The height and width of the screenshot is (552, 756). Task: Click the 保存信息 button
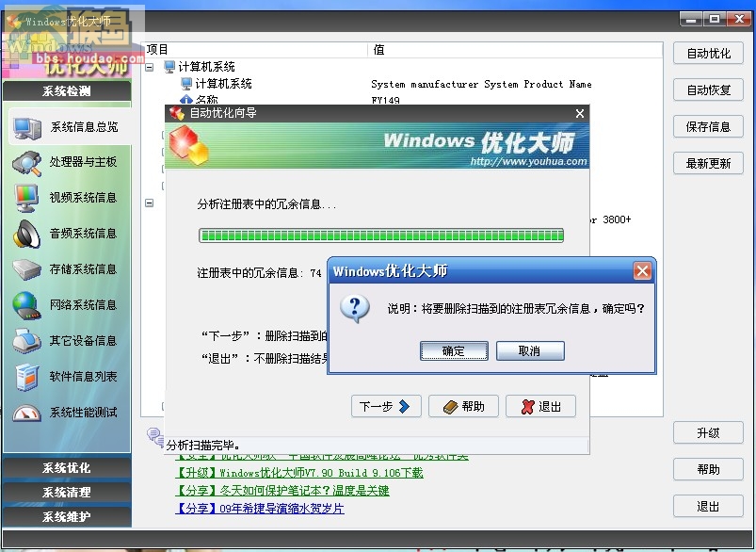(708, 126)
